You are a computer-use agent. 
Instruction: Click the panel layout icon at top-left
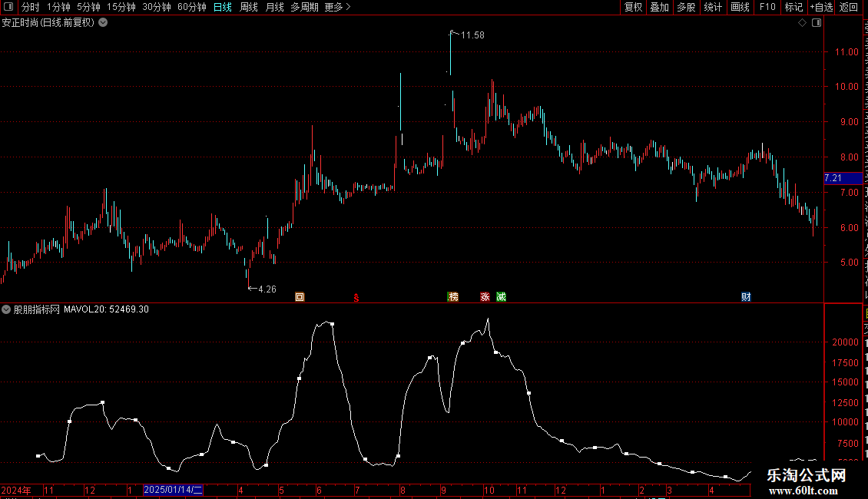pyautogui.click(x=8, y=7)
